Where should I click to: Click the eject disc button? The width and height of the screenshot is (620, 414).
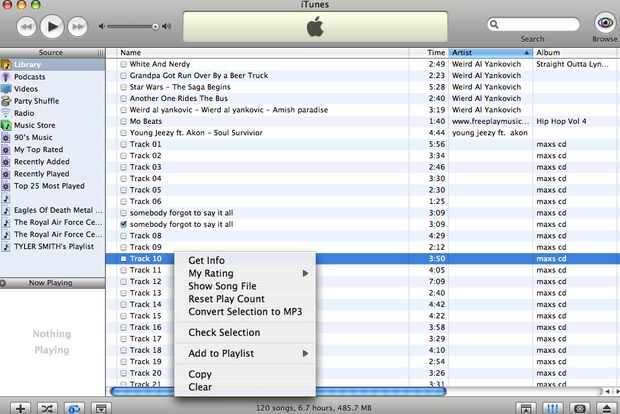(607, 408)
